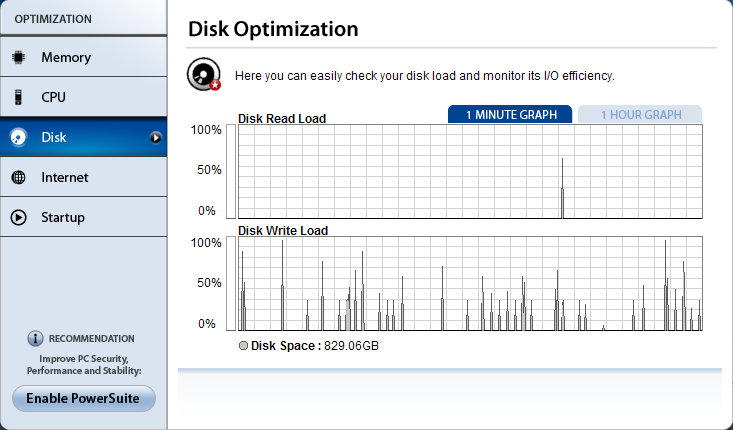Go to the Internet optimization section
734x430 pixels.
(x=65, y=177)
